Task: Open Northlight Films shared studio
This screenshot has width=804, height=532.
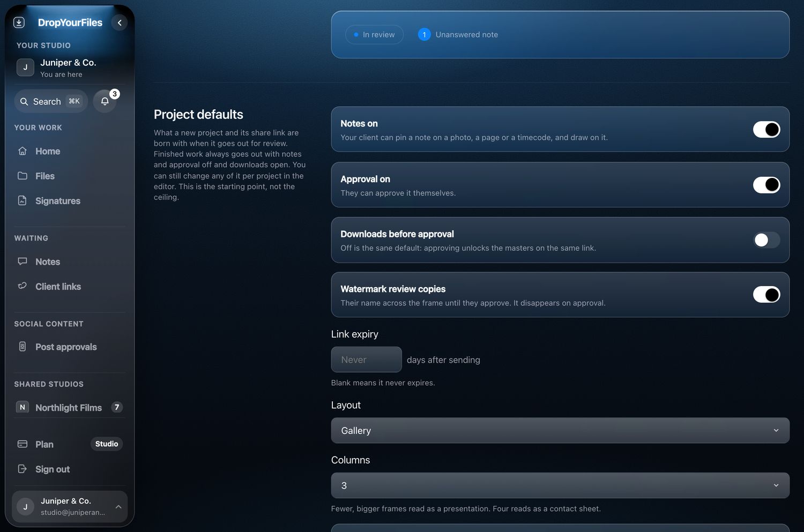Action: [x=70, y=407]
